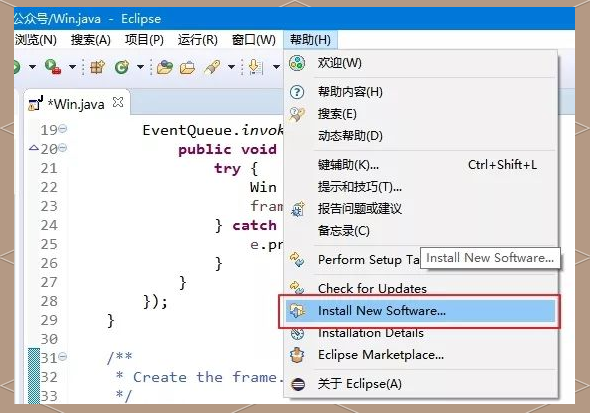Click the new Java class toolbar icon
Screen dimensions: 590x413
pyautogui.click(x=122, y=67)
